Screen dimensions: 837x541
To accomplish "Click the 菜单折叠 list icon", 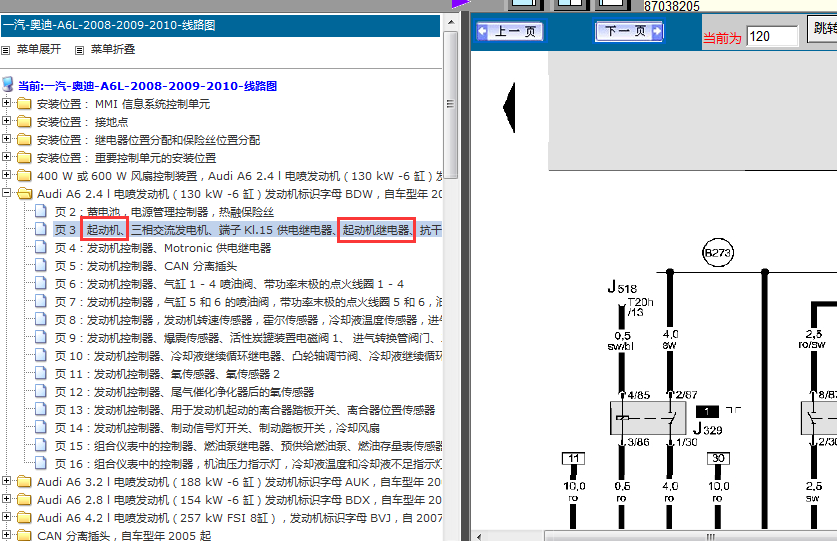I will pos(80,51).
